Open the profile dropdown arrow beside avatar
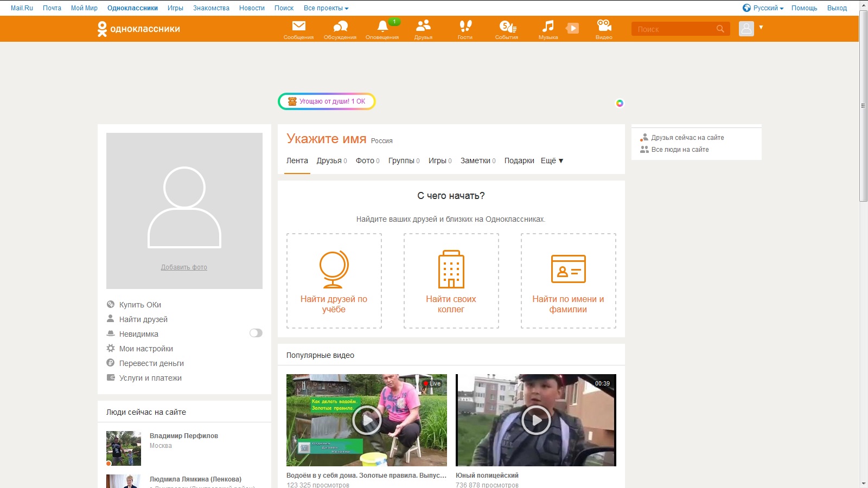This screenshot has width=868, height=488. [761, 27]
